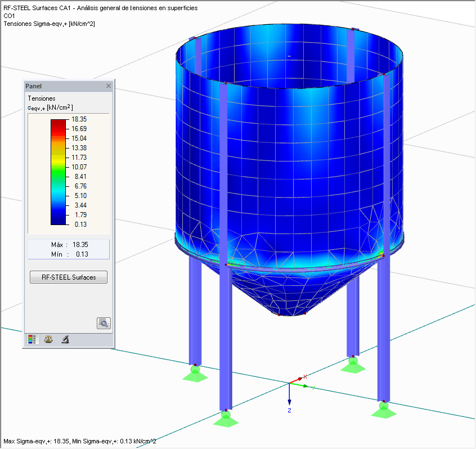Click the Tensiones label in Panel
Image resolution: width=476 pixels, height=449 pixels.
pyautogui.click(x=42, y=98)
